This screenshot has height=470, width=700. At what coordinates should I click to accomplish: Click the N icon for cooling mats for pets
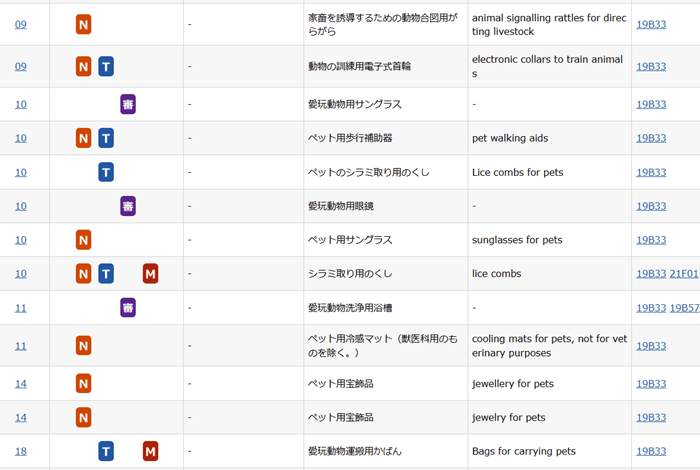[84, 346]
